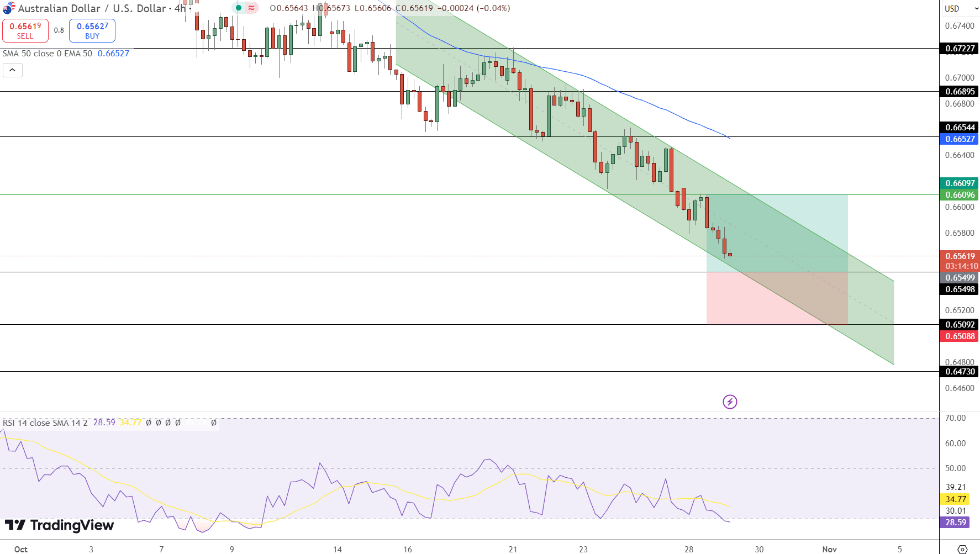Click the AUD/USD flag symbol icon

pyautogui.click(x=8, y=8)
